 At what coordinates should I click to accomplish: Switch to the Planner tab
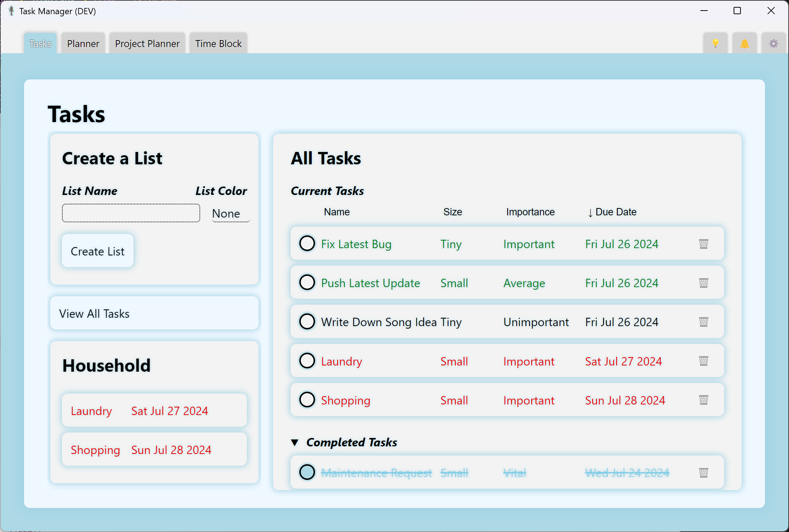click(83, 44)
